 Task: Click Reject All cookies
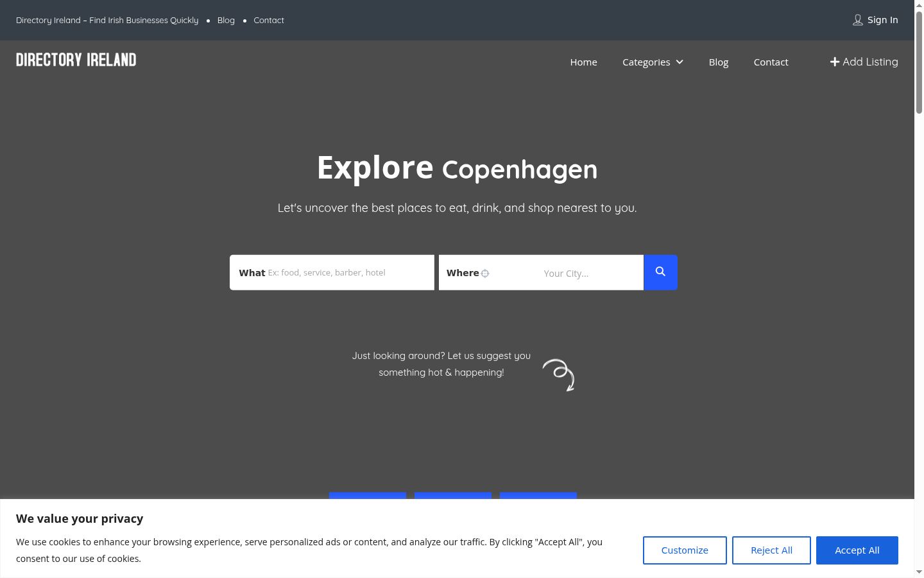(771, 550)
